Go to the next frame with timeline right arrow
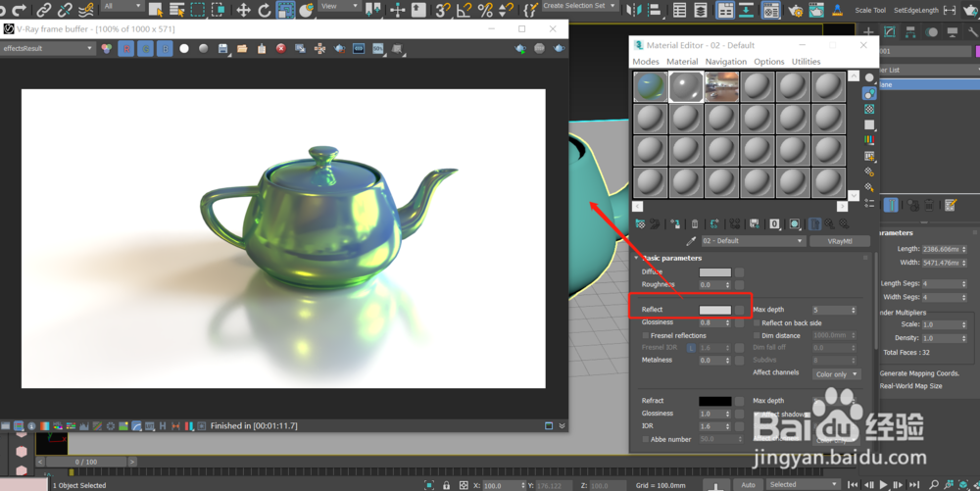Viewport: 980px width, 491px height. click(132, 462)
